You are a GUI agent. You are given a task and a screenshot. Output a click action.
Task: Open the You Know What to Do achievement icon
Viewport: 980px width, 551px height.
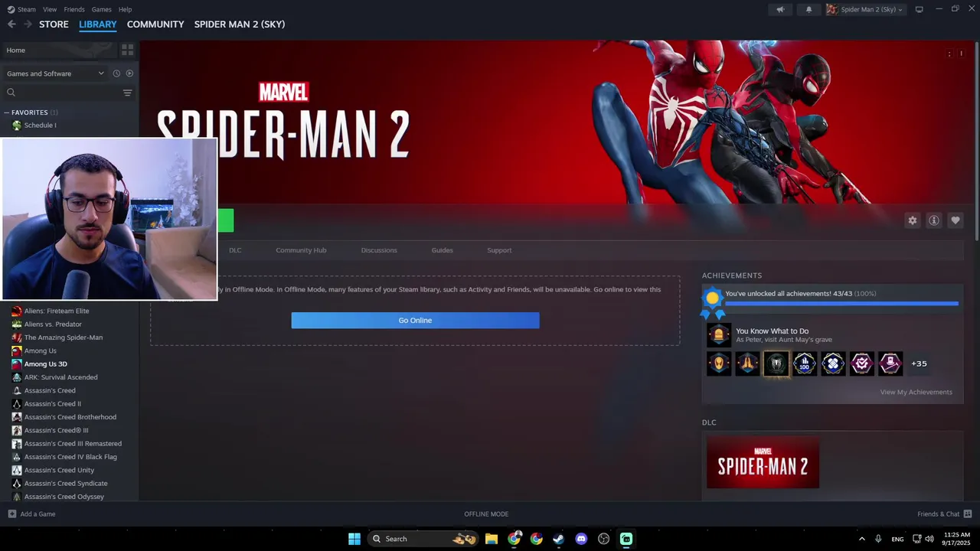718,335
